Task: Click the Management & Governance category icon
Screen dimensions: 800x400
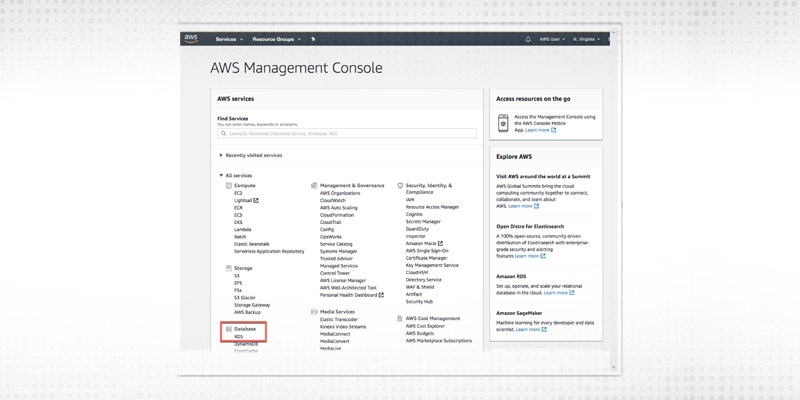Action: pos(314,186)
